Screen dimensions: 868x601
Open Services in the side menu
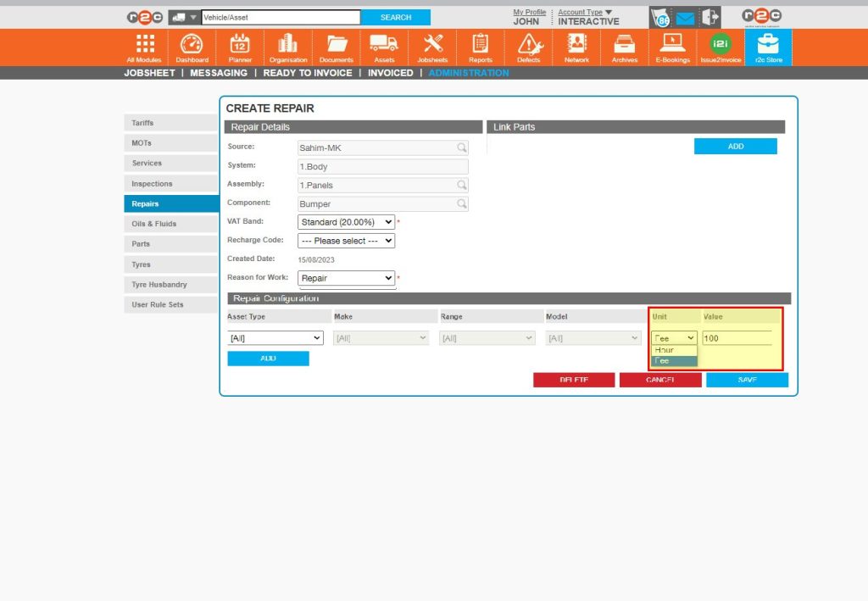tap(171, 164)
